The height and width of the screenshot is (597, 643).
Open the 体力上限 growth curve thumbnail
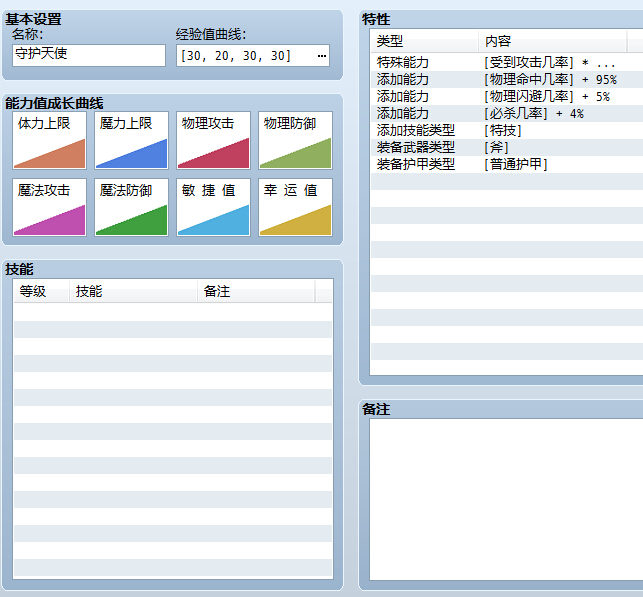coord(49,140)
